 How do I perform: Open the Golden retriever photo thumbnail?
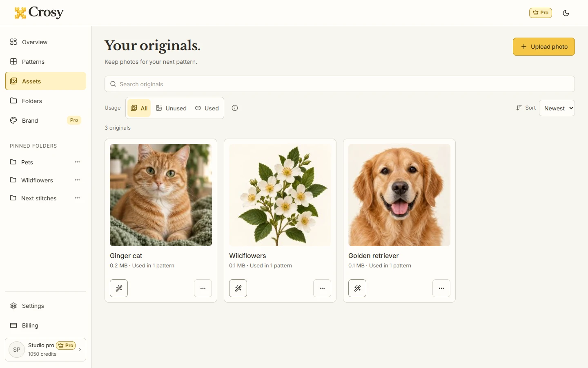(x=399, y=195)
